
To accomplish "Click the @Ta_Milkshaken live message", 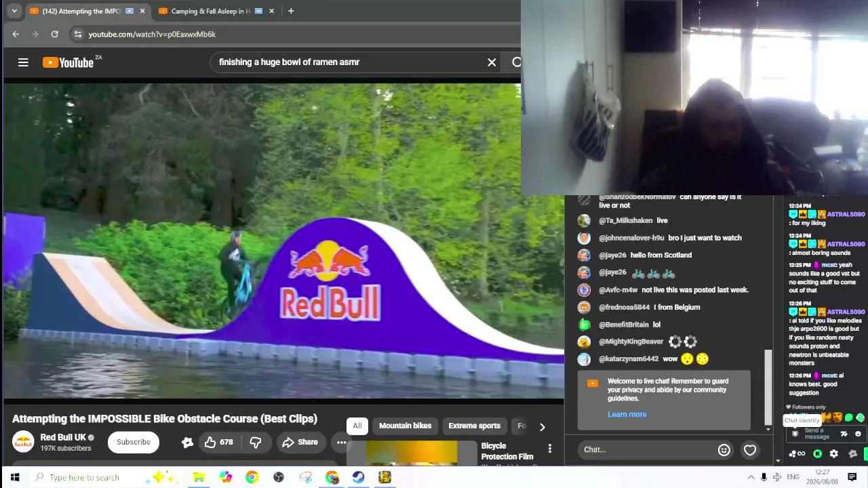I will tap(663, 220).
